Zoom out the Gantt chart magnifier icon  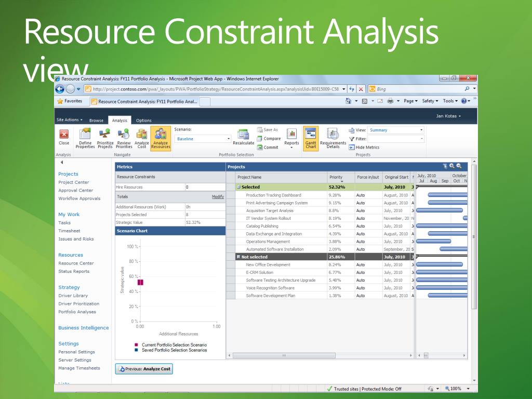click(x=459, y=166)
